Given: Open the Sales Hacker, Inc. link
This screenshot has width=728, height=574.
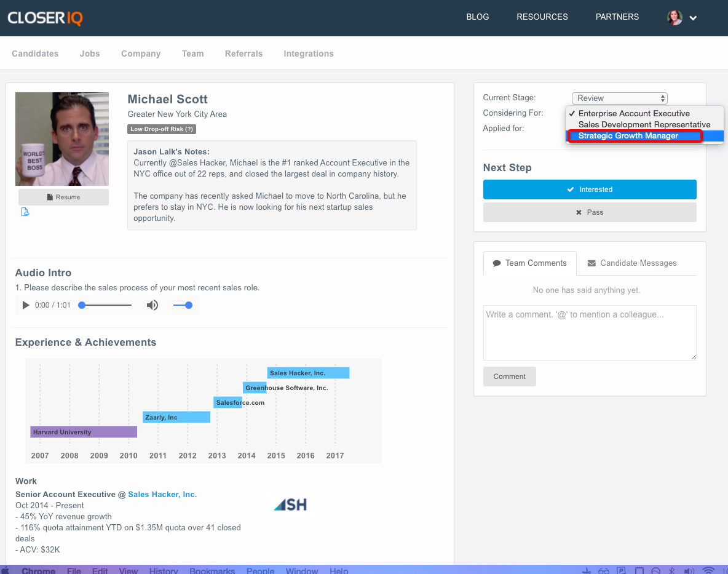Looking at the screenshot, I should point(162,495).
